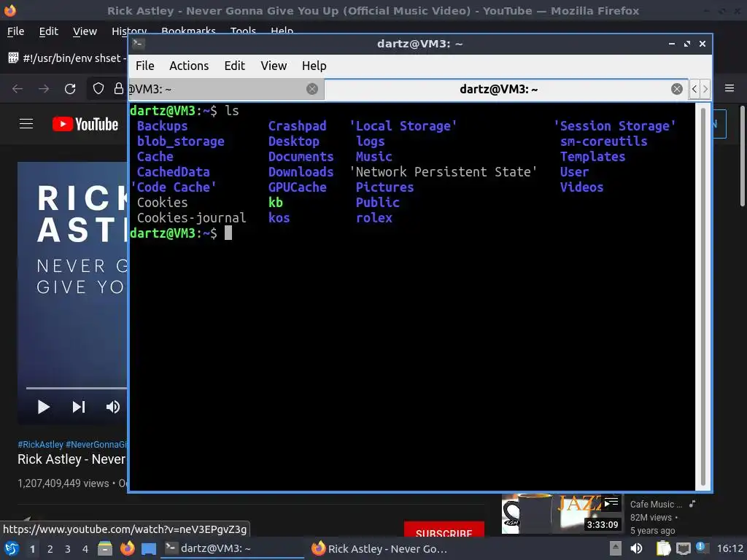Switch to workspace 2

[50, 549]
